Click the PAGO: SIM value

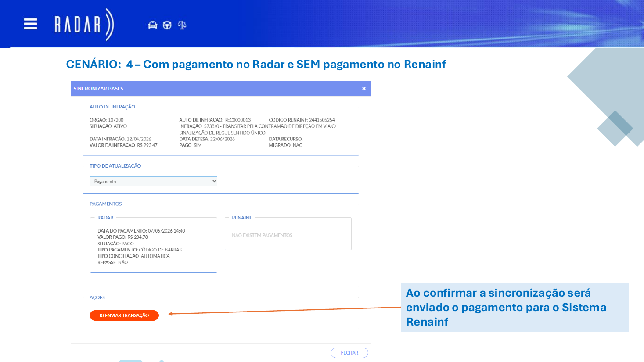[x=190, y=145]
